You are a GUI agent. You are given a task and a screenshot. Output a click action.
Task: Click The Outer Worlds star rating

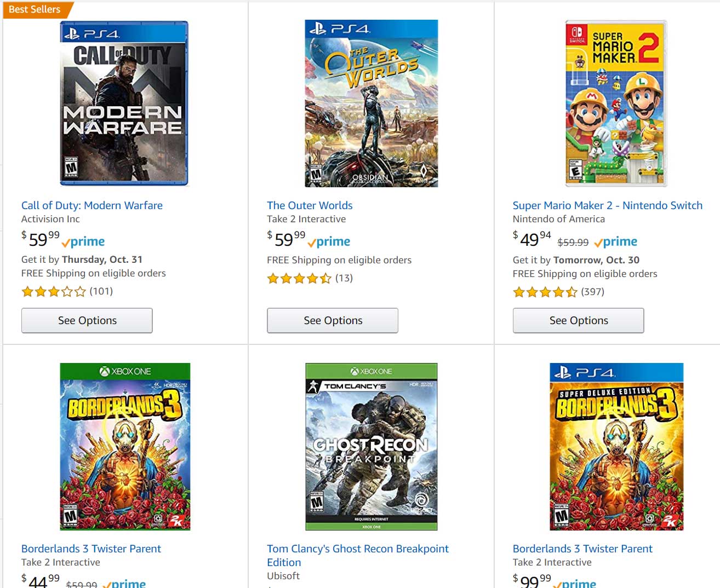[x=299, y=278]
